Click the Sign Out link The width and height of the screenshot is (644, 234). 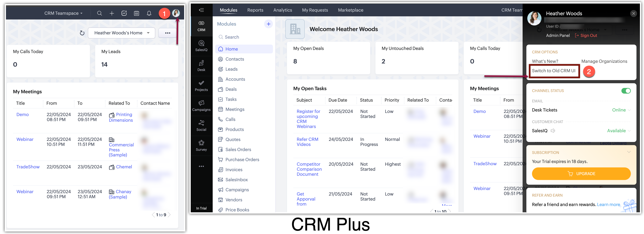click(586, 35)
